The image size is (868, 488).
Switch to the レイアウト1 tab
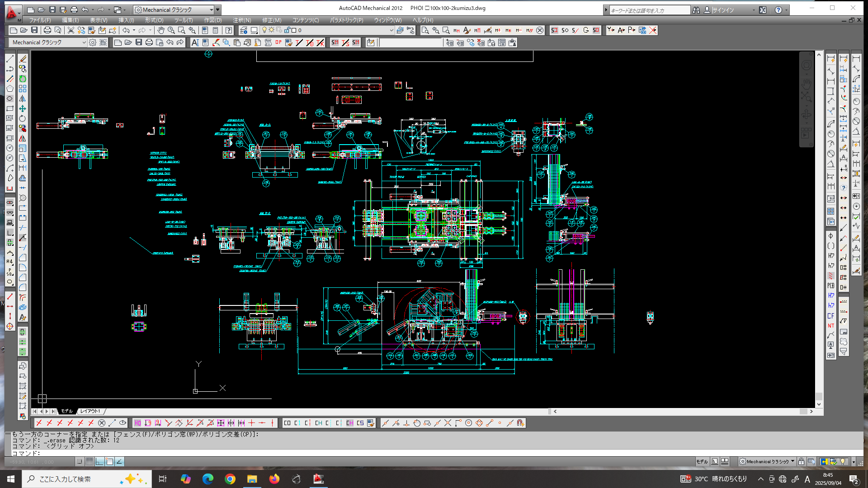pos(90,411)
